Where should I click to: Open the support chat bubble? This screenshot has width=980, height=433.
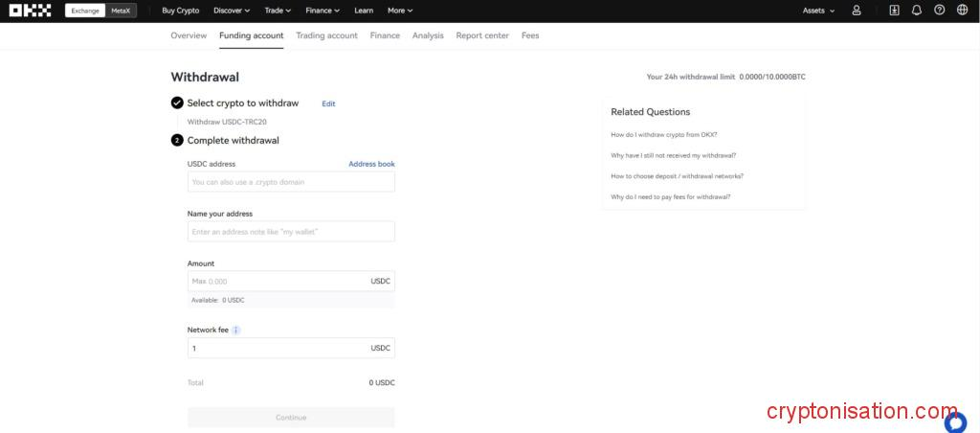(955, 422)
